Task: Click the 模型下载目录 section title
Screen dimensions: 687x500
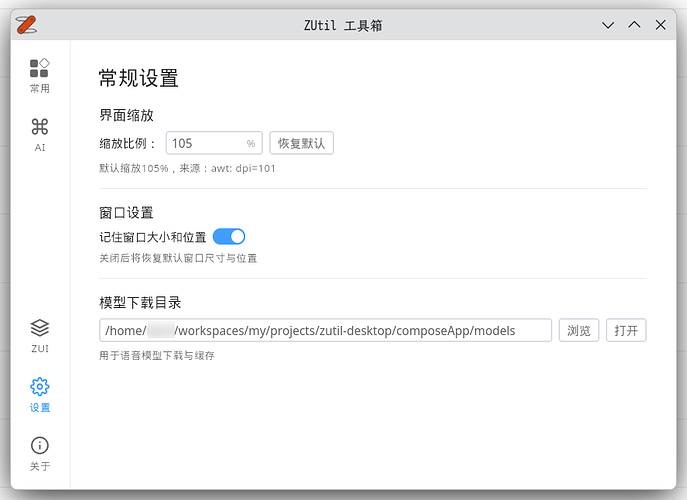Action: point(140,302)
